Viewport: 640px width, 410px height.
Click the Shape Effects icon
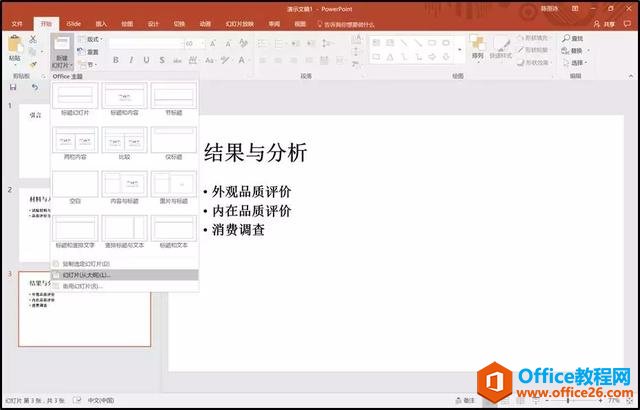click(520, 62)
